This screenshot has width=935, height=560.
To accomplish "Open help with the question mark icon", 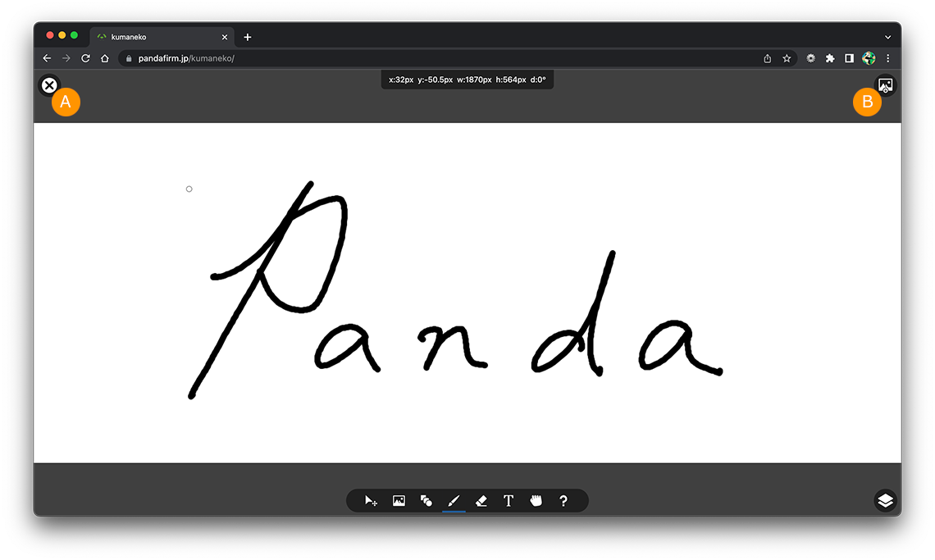I will tap(563, 501).
